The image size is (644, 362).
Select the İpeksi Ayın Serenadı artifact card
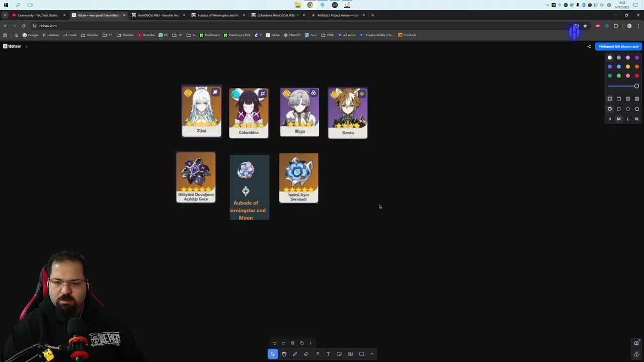point(299,178)
